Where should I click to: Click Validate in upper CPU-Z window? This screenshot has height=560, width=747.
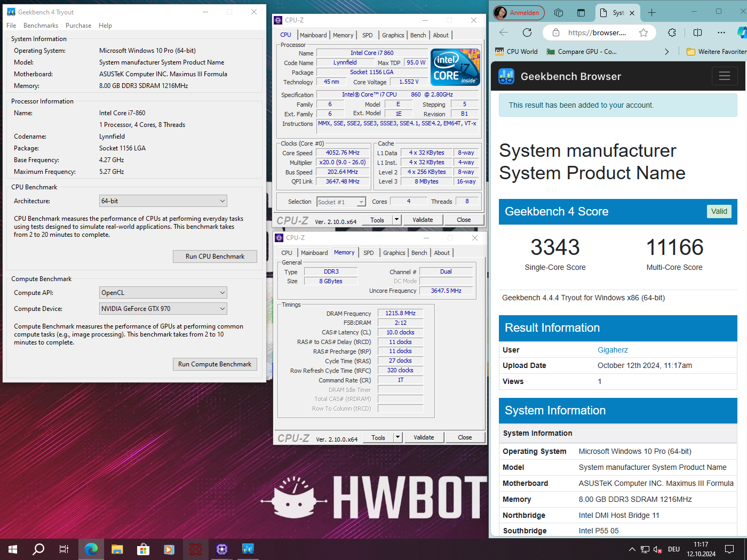(423, 220)
